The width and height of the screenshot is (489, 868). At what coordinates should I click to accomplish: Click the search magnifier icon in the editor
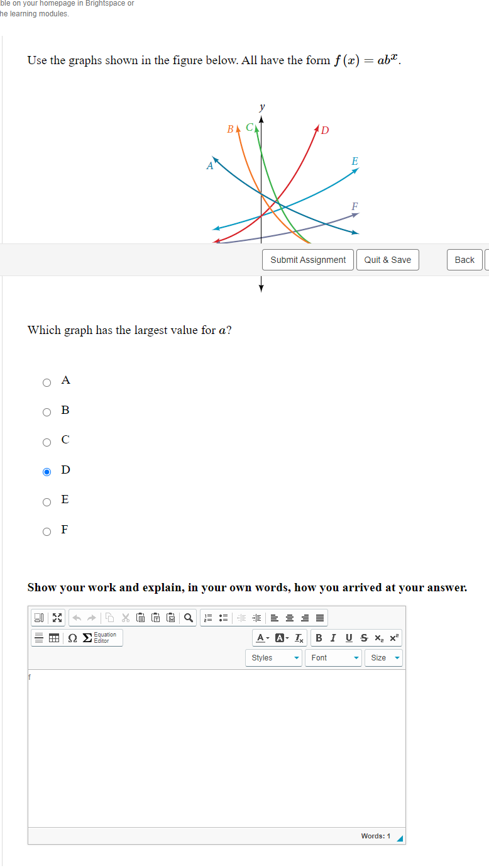187,617
